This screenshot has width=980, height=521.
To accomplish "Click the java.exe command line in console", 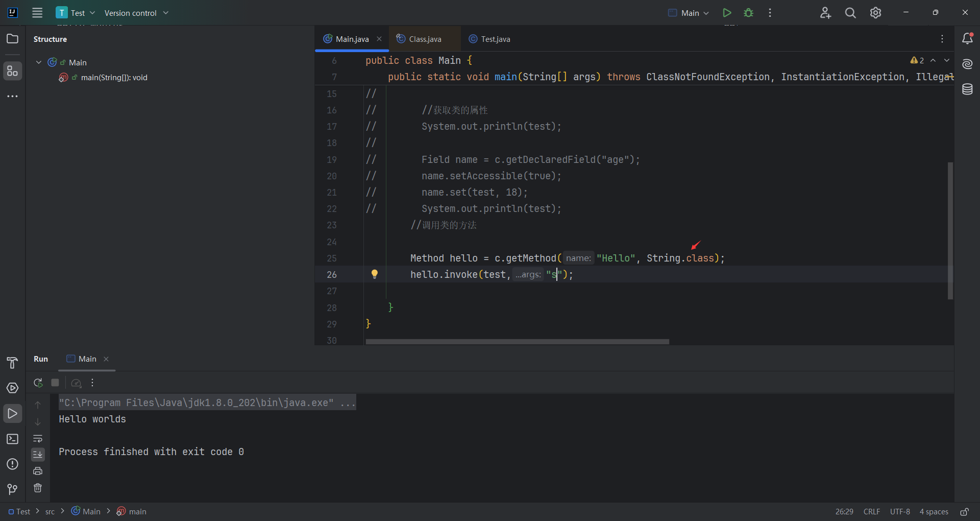I will [207, 402].
